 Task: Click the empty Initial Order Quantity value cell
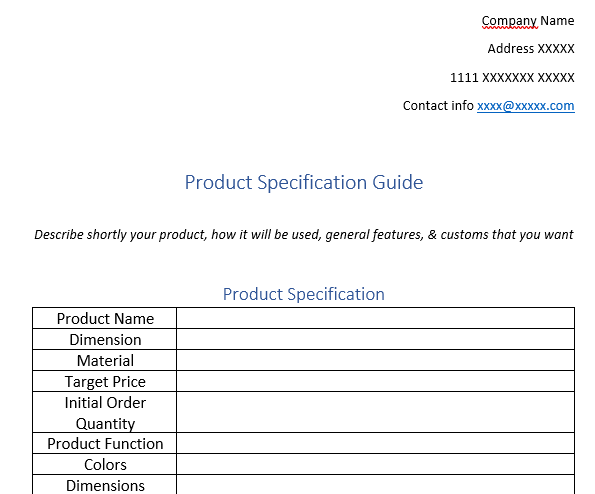(375, 412)
